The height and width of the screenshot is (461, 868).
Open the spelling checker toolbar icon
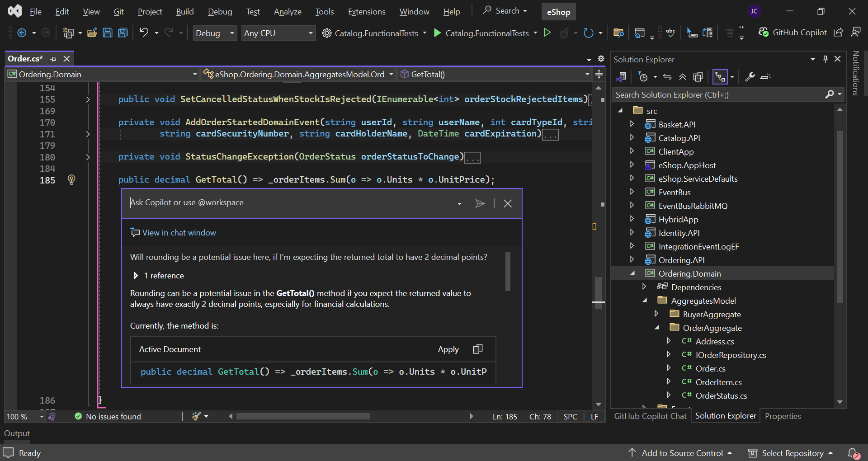pyautogui.click(x=670, y=33)
